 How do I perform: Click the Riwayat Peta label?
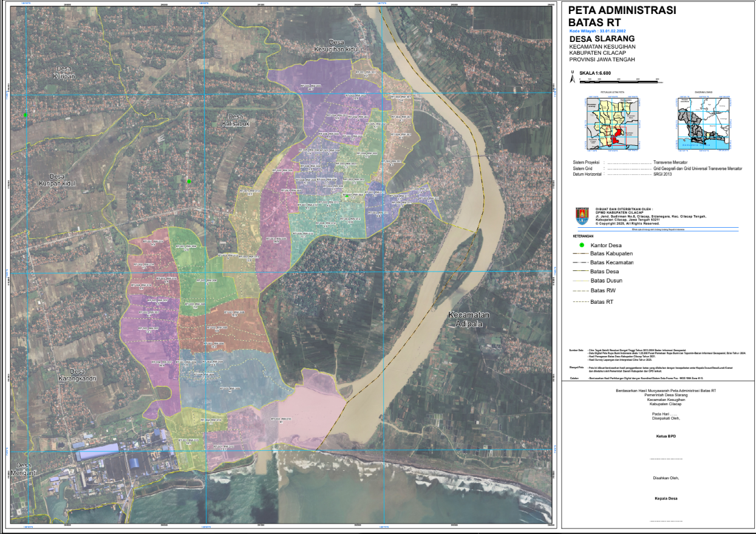click(576, 368)
